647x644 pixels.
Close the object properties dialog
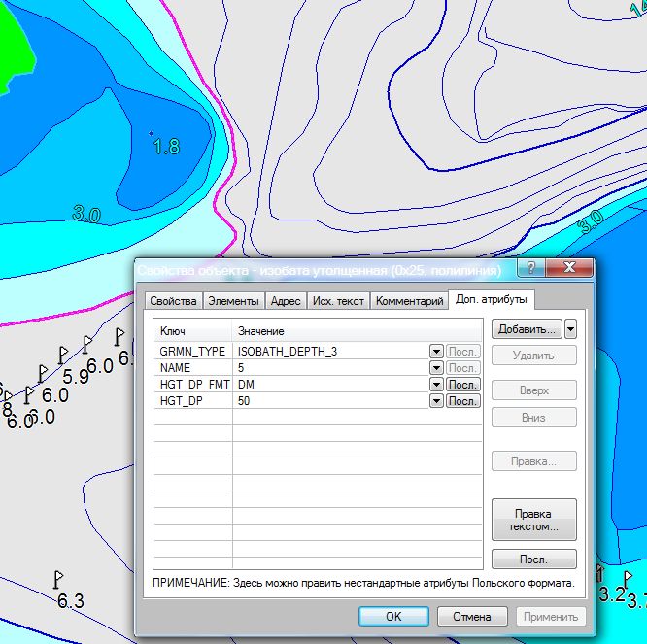(x=569, y=269)
